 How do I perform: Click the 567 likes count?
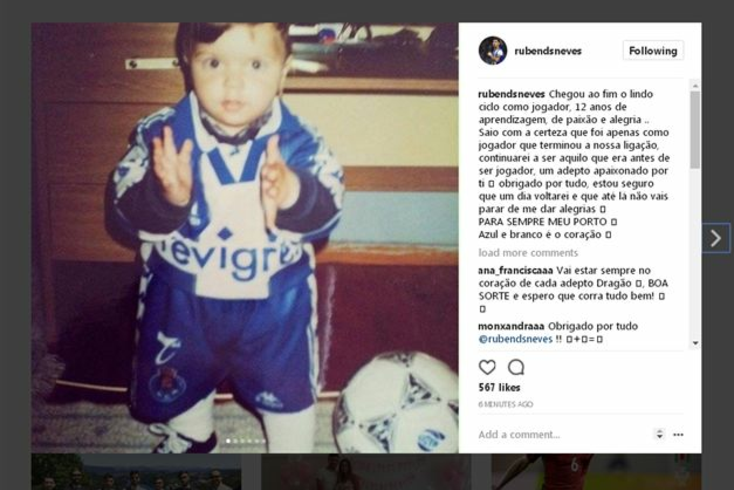(499, 388)
